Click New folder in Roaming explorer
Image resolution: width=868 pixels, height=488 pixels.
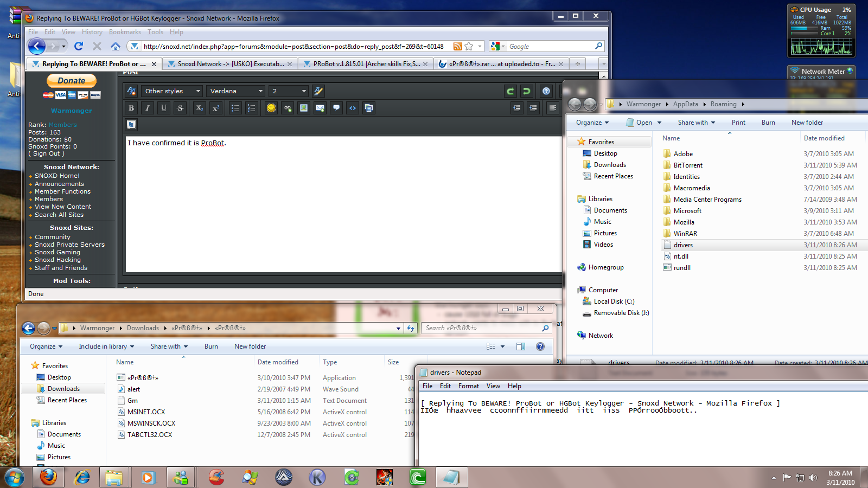807,123
